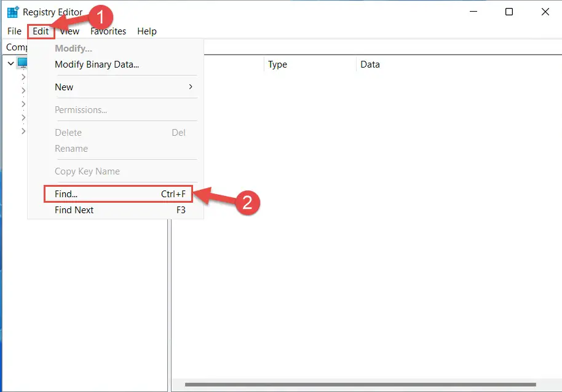Focus the address bar showing Comp
Image resolution: width=562 pixels, height=392 pixels.
pyautogui.click(x=283, y=47)
